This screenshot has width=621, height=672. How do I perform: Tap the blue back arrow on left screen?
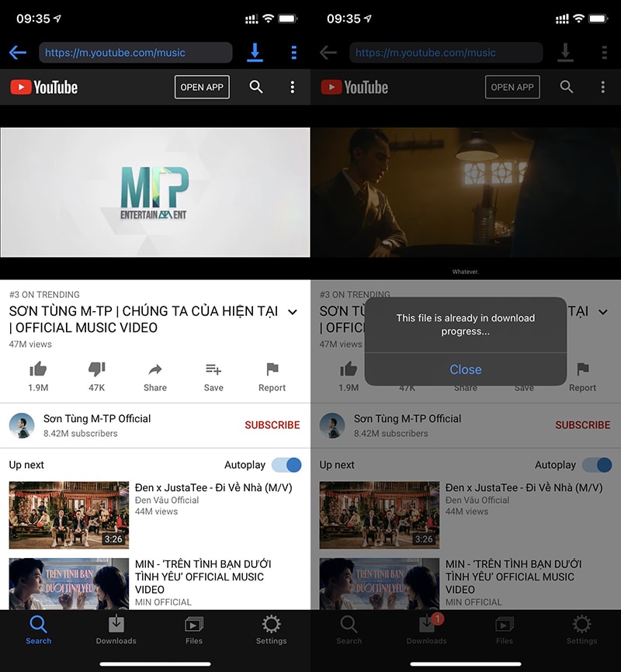18,53
